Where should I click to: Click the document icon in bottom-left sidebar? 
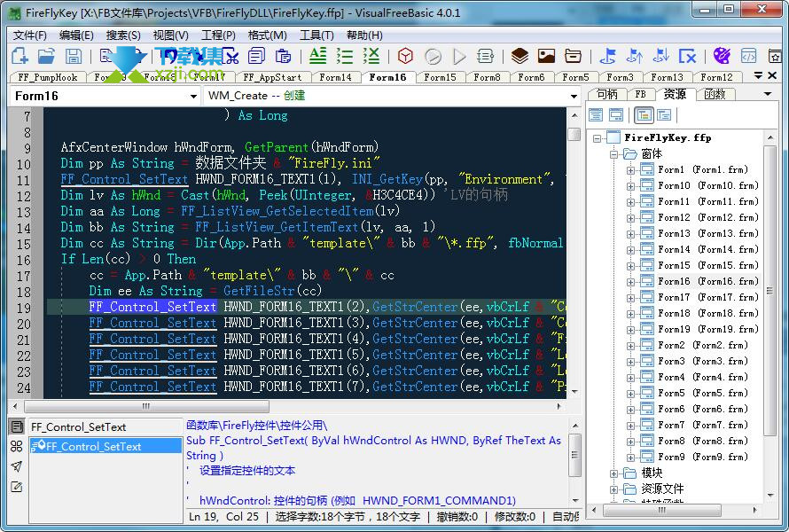click(x=17, y=426)
